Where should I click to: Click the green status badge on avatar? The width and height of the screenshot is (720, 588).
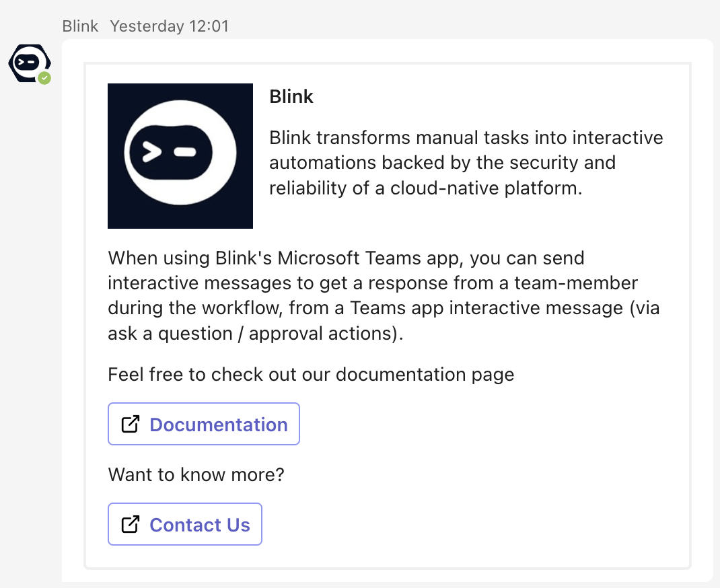pyautogui.click(x=44, y=79)
